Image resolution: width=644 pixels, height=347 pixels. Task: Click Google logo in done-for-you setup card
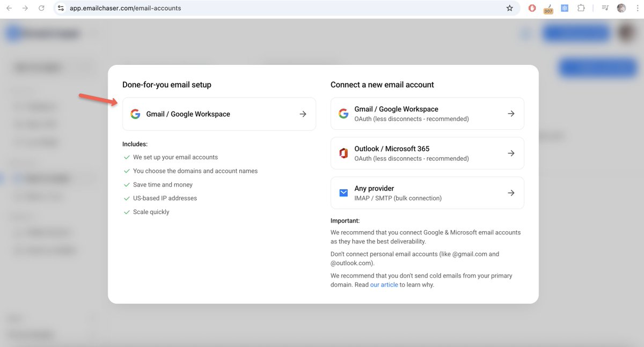[135, 114]
